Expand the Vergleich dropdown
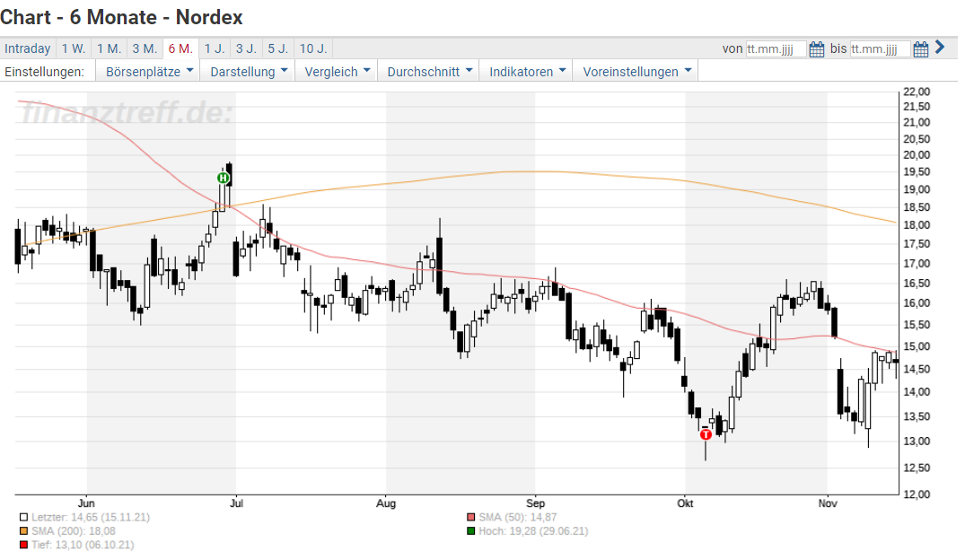Image resolution: width=965 pixels, height=560 pixels. (338, 72)
